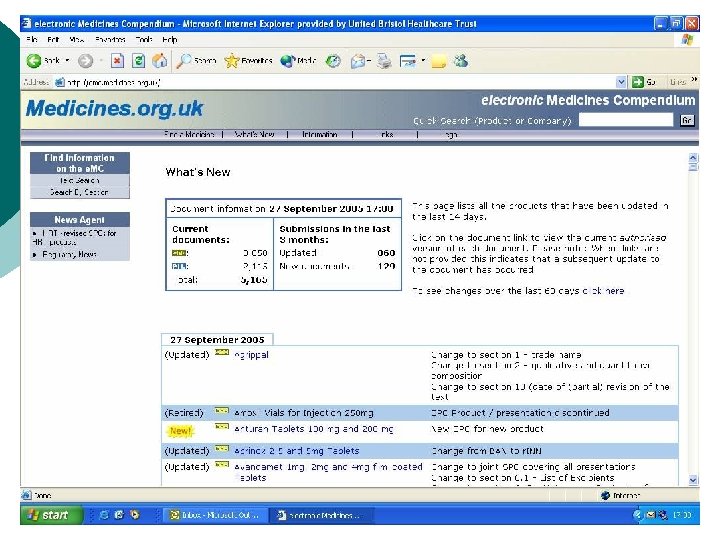This screenshot has height=540, width=720.
Task: Click the Messenger people icon in the toolbar
Action: (461, 61)
